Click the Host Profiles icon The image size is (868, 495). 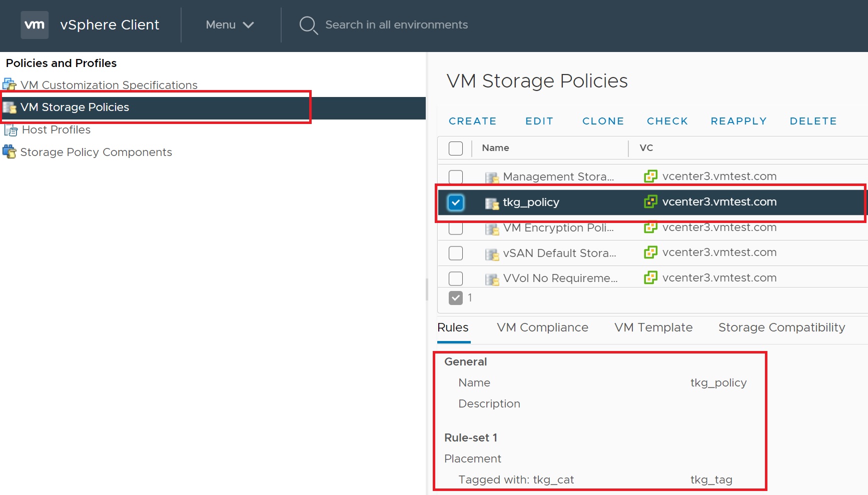11,130
